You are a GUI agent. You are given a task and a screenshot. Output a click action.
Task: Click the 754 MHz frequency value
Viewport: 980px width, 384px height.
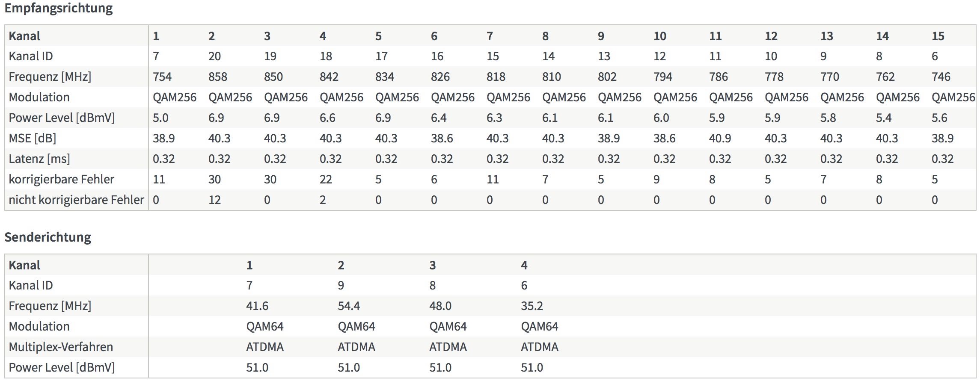pos(162,77)
